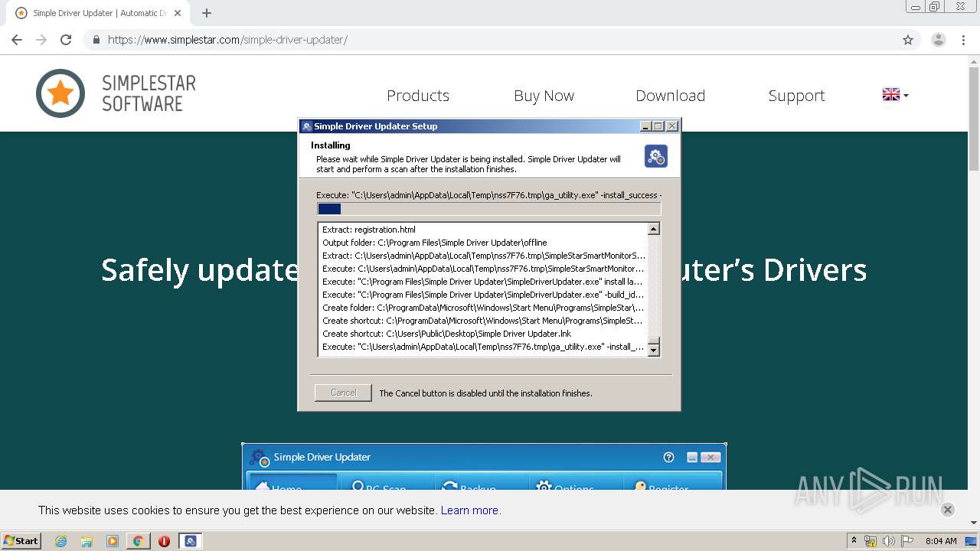Open a new browser tab
The image size is (980, 551).
point(207,13)
